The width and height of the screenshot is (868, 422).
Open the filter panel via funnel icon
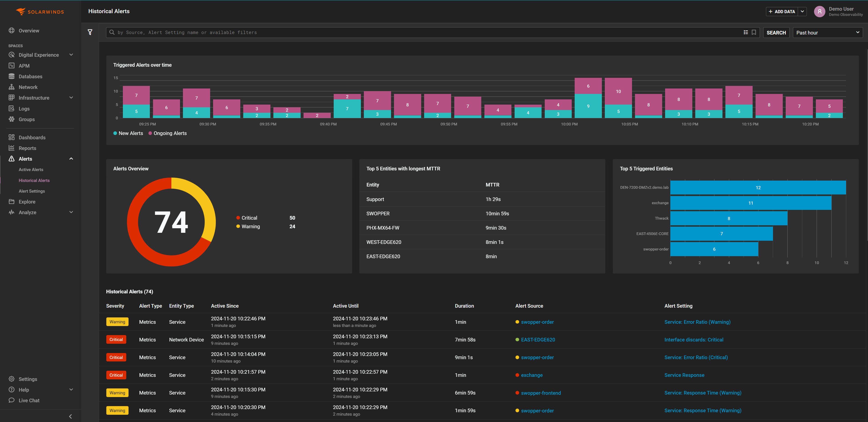90,32
